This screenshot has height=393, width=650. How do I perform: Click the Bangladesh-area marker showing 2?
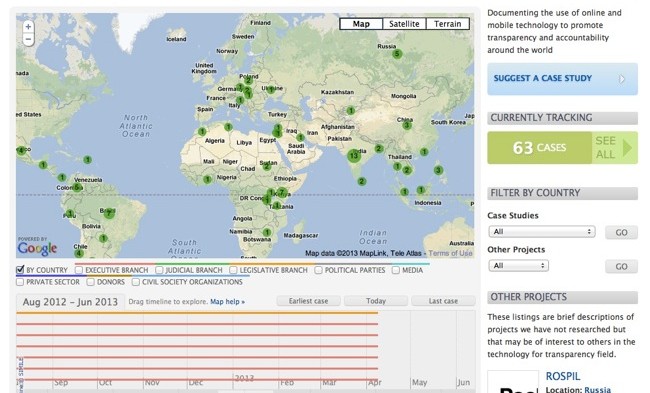pyautogui.click(x=379, y=148)
